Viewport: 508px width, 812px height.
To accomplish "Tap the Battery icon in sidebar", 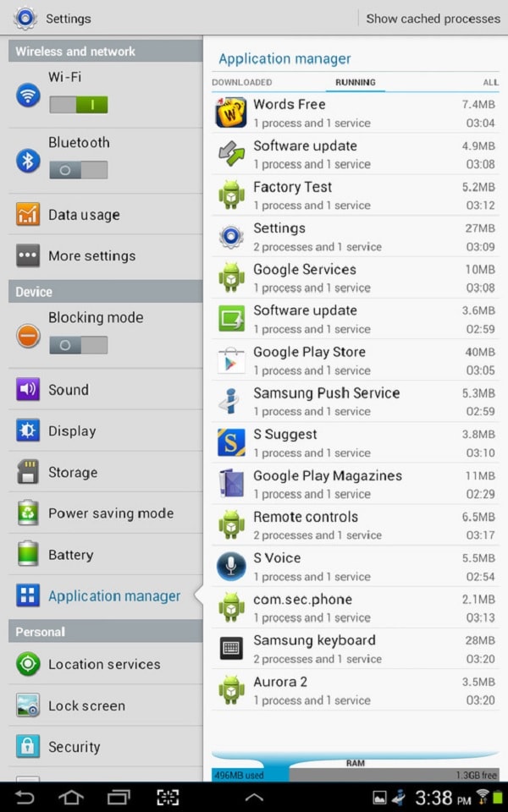I will (28, 553).
